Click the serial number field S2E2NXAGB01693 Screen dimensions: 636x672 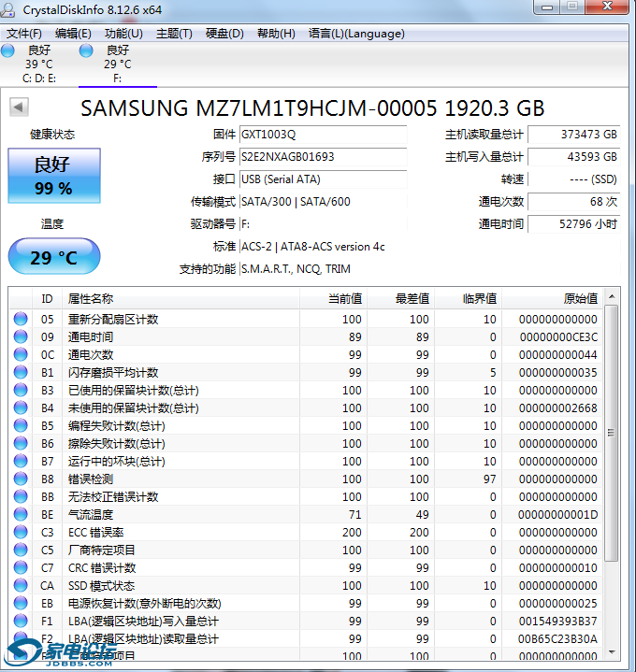click(x=323, y=157)
